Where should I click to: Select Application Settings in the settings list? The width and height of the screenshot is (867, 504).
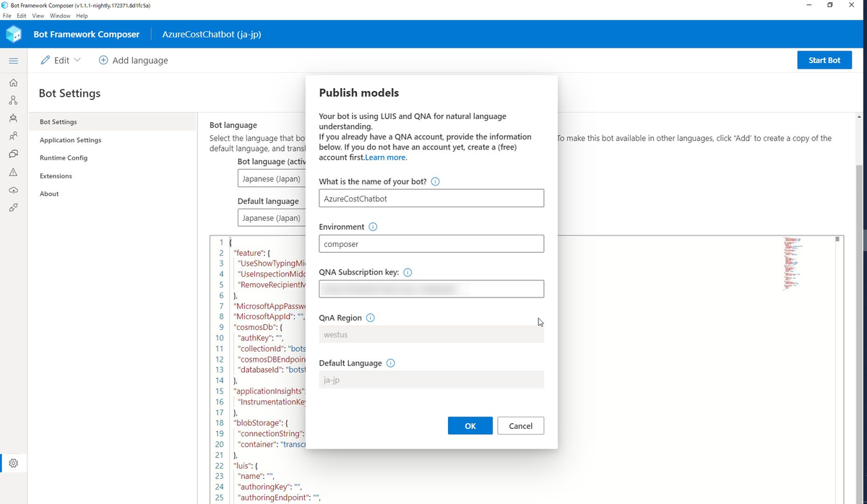(71, 140)
